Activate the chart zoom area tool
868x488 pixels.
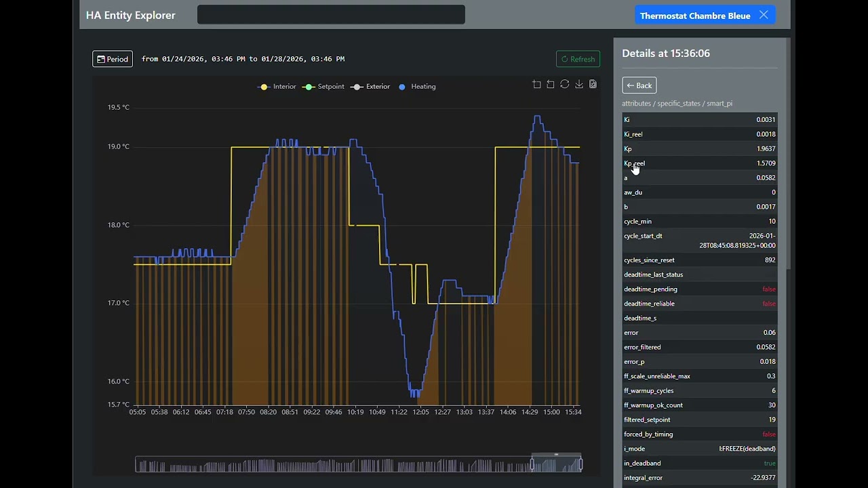[536, 84]
